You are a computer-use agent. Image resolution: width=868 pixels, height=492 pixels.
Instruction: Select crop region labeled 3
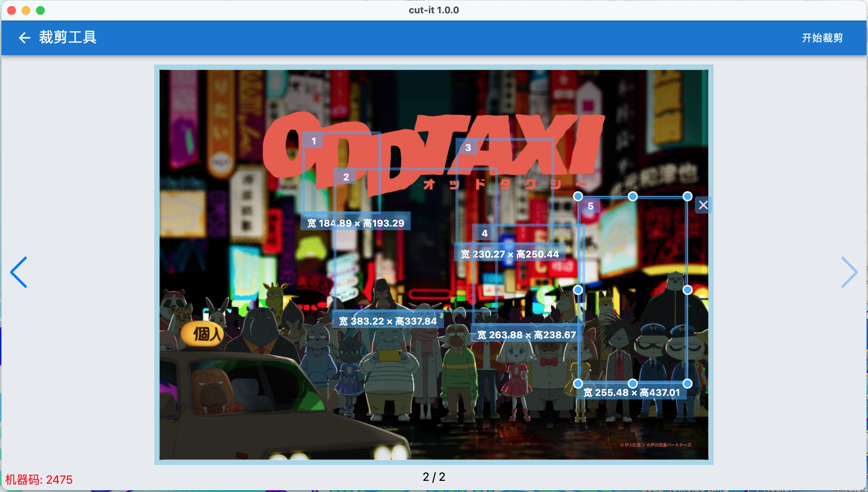coord(468,147)
